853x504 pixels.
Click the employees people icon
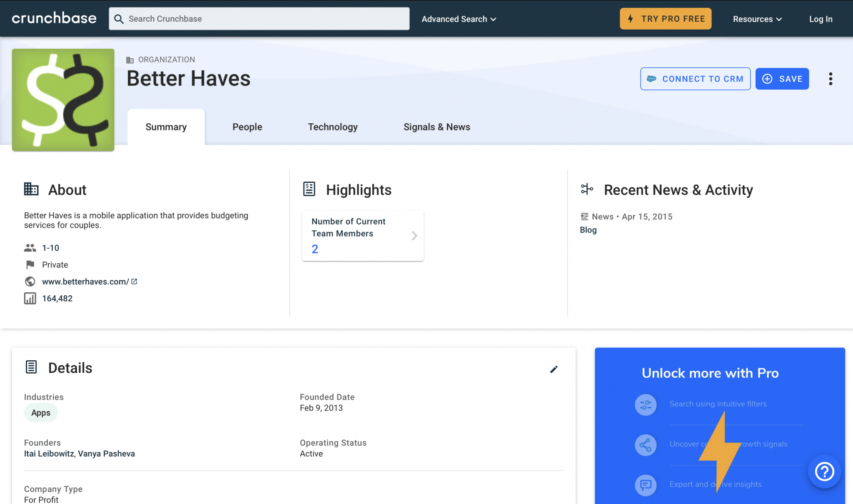point(30,248)
